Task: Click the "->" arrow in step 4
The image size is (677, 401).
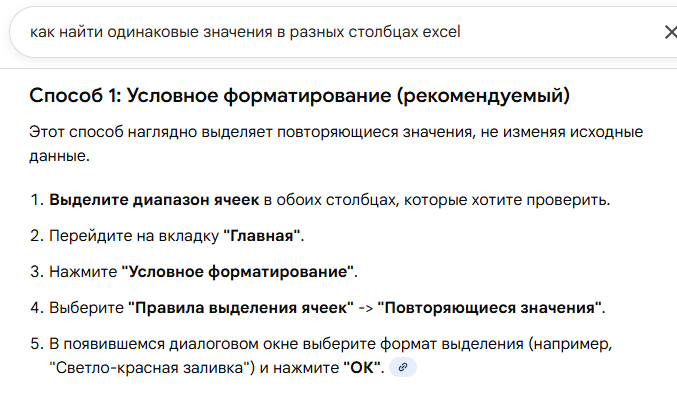Action: (x=365, y=308)
